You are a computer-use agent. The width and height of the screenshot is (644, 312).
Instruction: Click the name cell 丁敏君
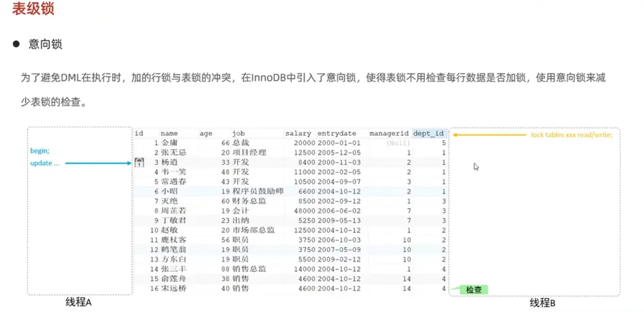click(173, 221)
